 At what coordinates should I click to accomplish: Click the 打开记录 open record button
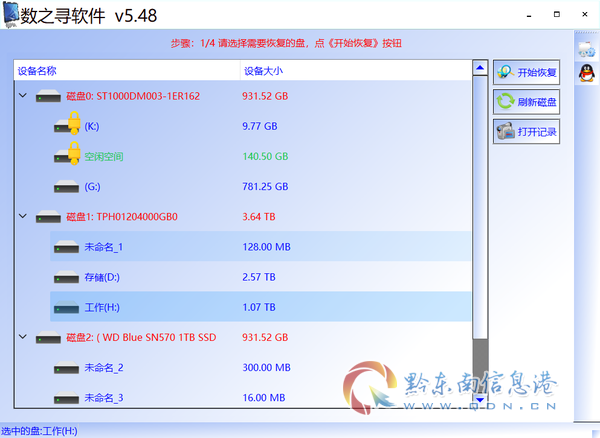[526, 132]
